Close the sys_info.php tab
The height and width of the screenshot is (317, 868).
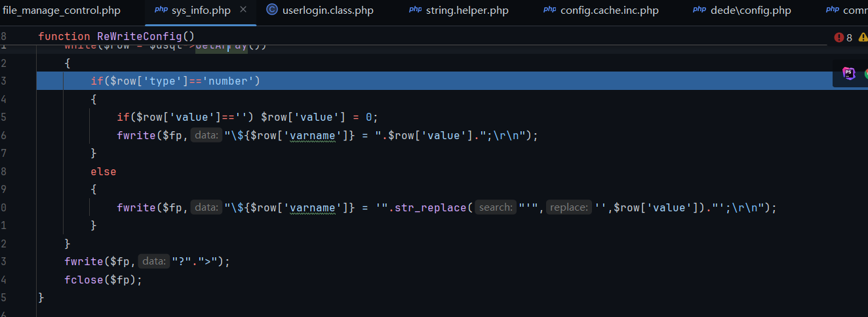coord(243,10)
